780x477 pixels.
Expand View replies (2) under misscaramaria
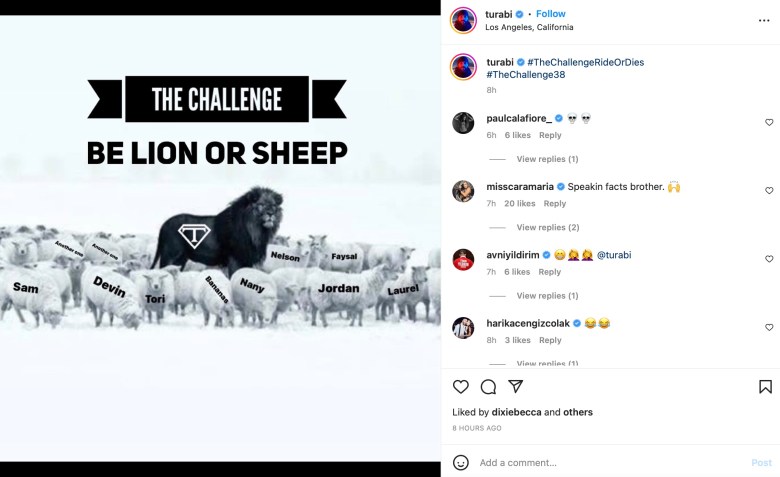pos(548,227)
